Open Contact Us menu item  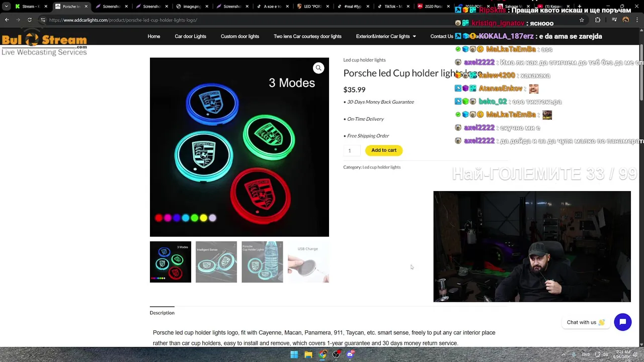click(x=442, y=36)
